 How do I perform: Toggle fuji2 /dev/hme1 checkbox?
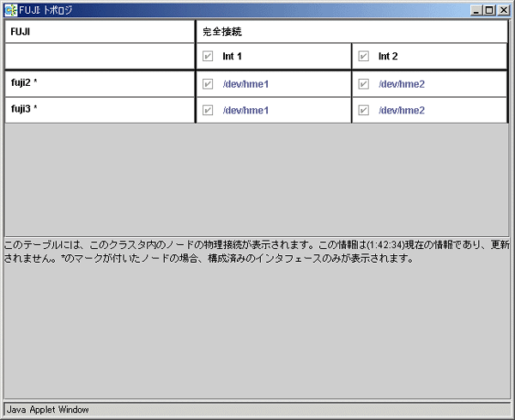click(208, 84)
